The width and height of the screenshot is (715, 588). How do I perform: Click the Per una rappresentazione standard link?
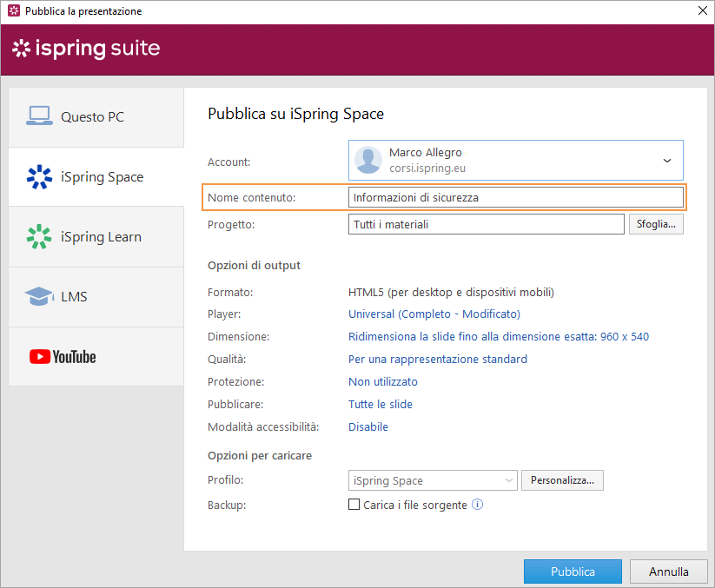[437, 359]
